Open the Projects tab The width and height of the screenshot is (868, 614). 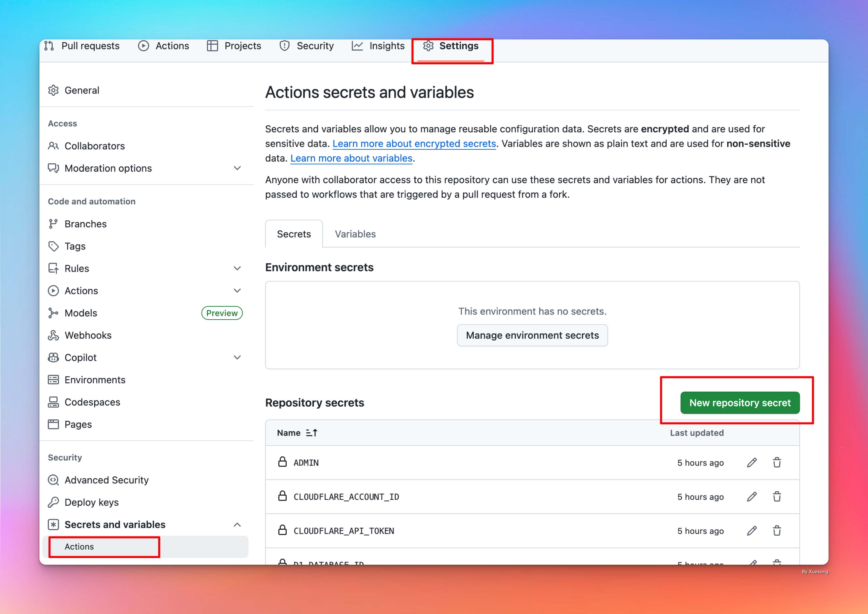click(x=234, y=46)
